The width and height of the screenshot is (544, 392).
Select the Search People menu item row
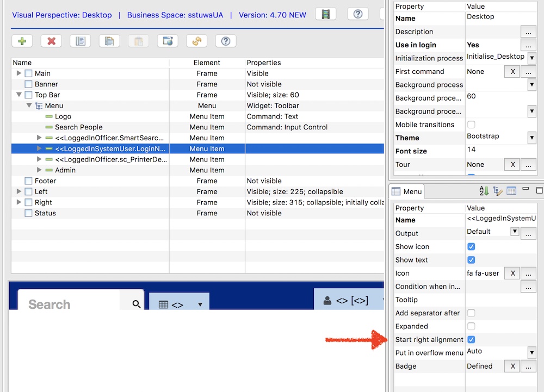pyautogui.click(x=197, y=127)
